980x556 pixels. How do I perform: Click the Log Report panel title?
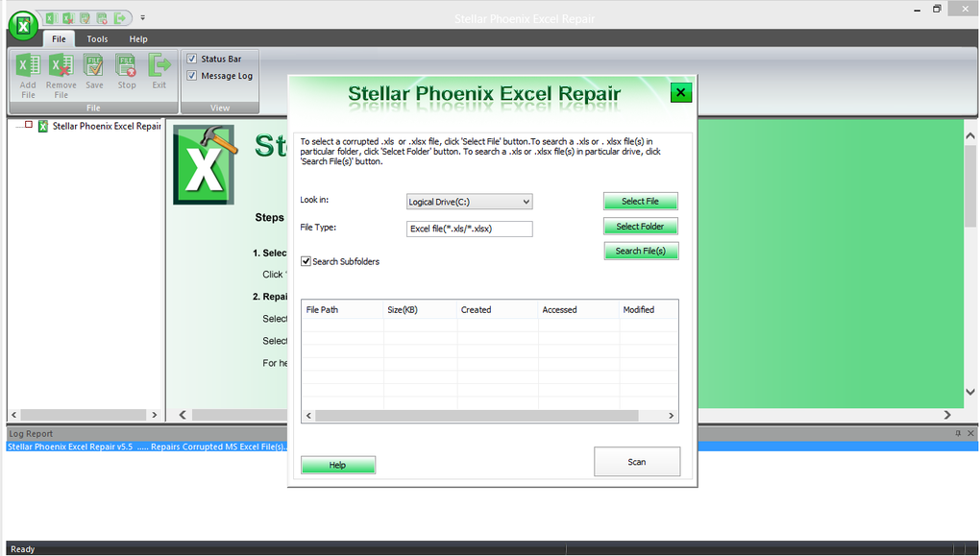[31, 433]
